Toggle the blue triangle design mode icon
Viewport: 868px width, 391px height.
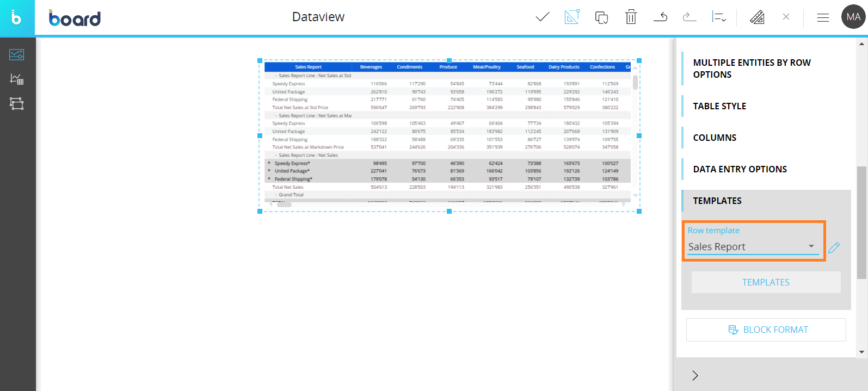point(572,17)
